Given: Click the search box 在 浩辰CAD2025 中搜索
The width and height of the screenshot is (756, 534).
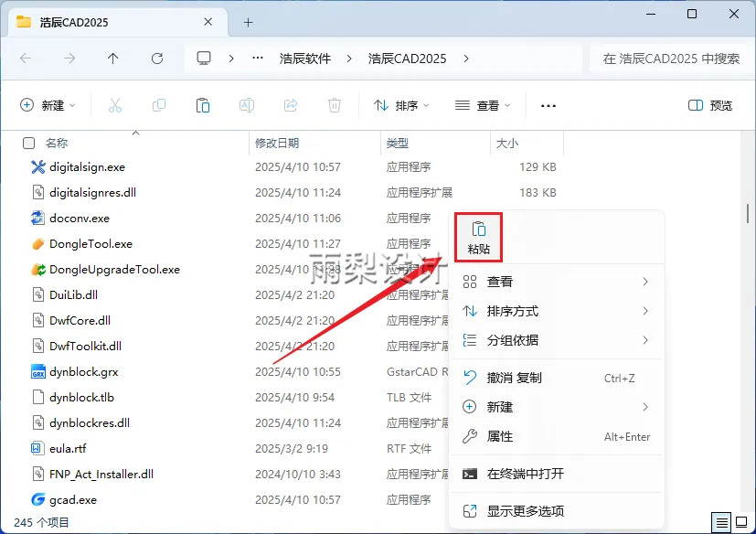Looking at the screenshot, I should click(x=671, y=59).
